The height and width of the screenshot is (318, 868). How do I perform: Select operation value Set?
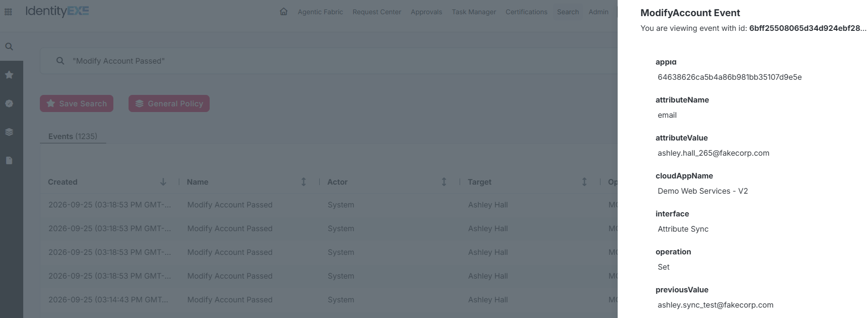[664, 267]
